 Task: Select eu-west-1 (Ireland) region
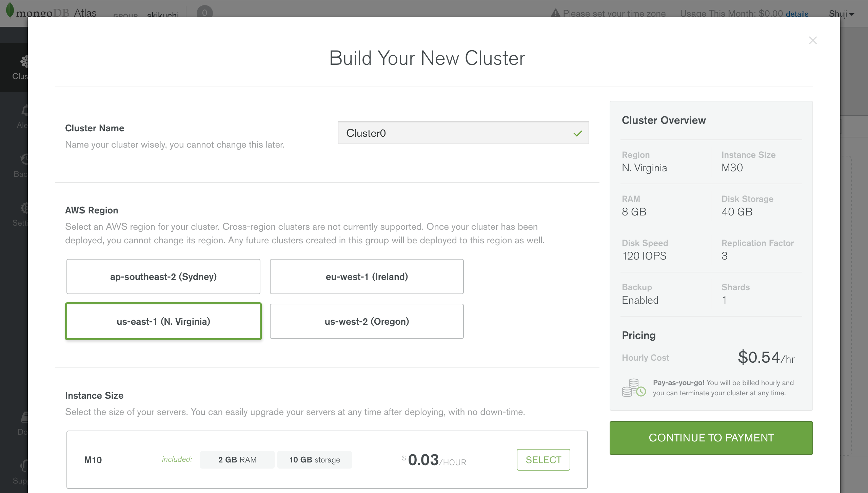pos(367,277)
